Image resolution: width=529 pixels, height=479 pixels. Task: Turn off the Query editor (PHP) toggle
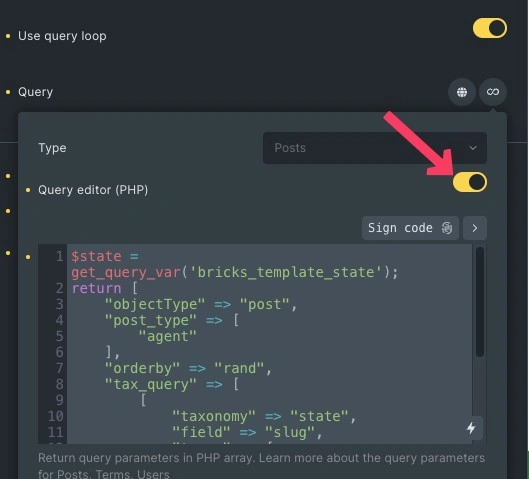tap(470, 182)
